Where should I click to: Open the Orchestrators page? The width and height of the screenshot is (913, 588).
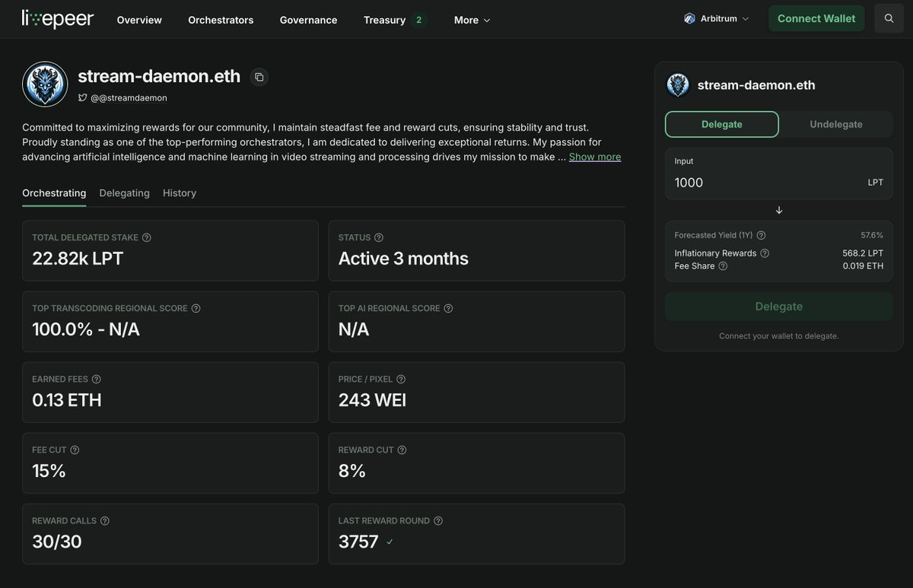click(x=221, y=20)
